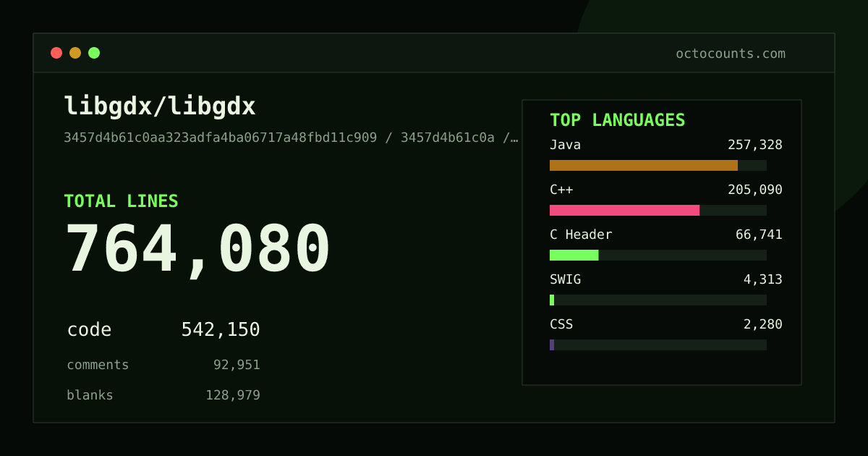Select the total 764,080 figure
The height and width of the screenshot is (456, 868).
(x=197, y=250)
